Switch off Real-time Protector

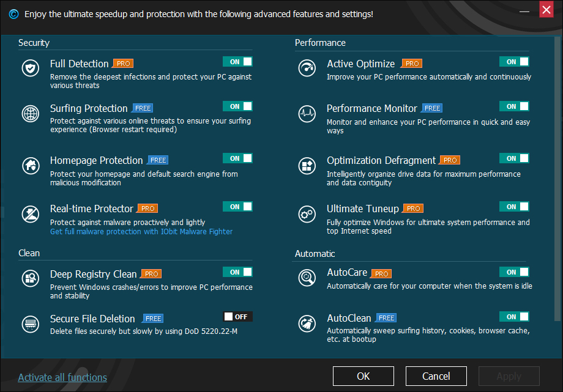tap(237, 207)
